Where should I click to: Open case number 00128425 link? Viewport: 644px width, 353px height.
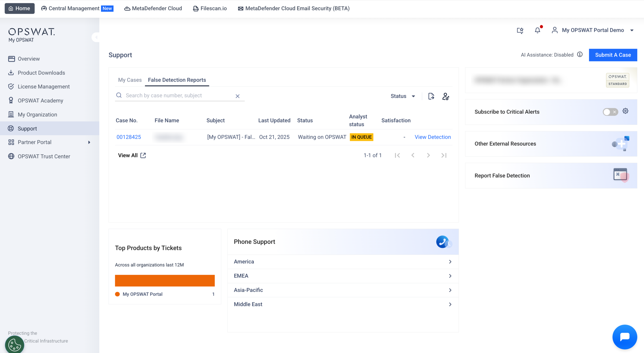pos(129,137)
